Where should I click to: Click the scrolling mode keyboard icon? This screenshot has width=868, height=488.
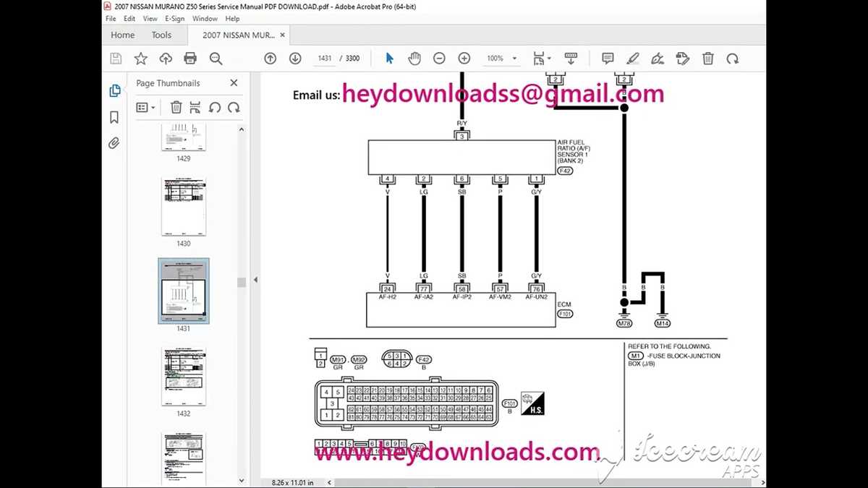pos(571,59)
